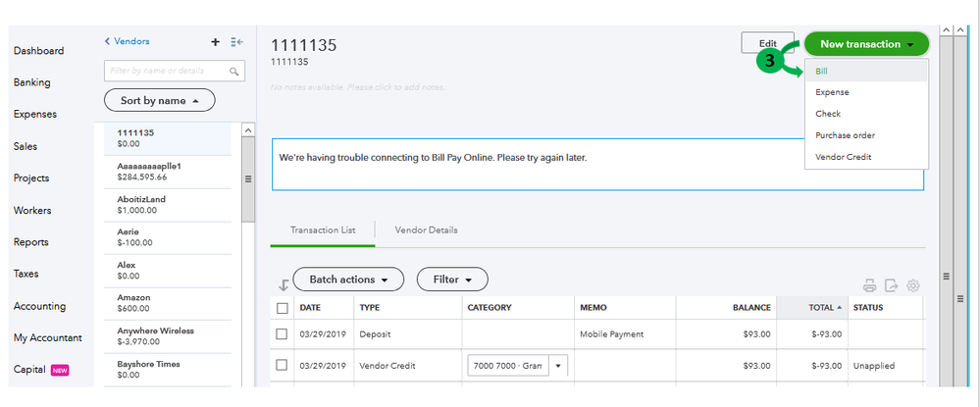Screen dimensions: 980x407
Task: Open the Filter dropdown
Action: pos(452,280)
